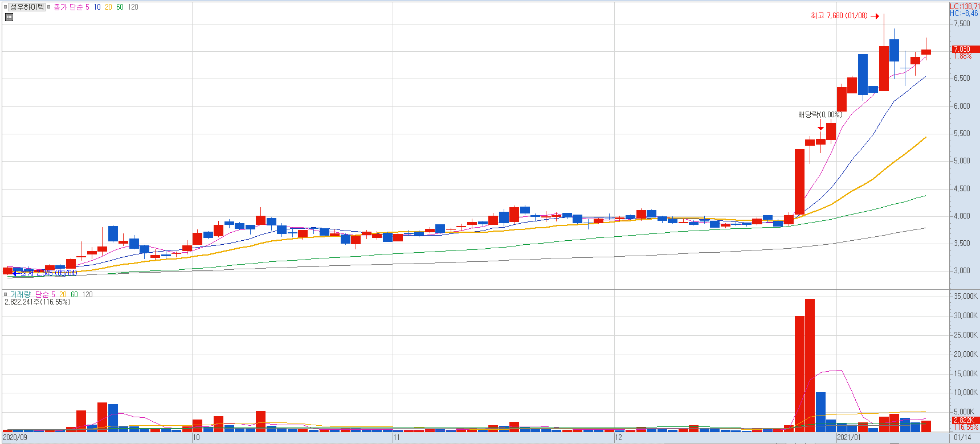Image resolution: width=980 pixels, height=444 pixels.
Task: Click the red 7,030 current price tag
Action: pos(966,50)
